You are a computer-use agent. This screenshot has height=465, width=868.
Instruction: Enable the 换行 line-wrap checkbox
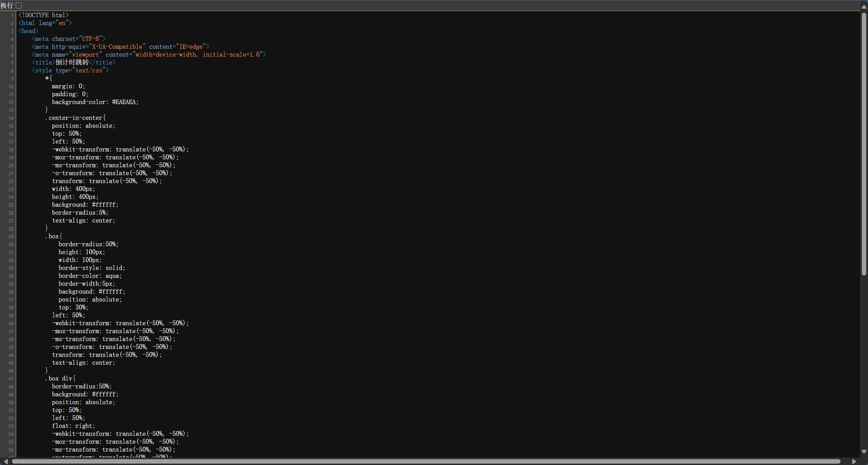(19, 5)
